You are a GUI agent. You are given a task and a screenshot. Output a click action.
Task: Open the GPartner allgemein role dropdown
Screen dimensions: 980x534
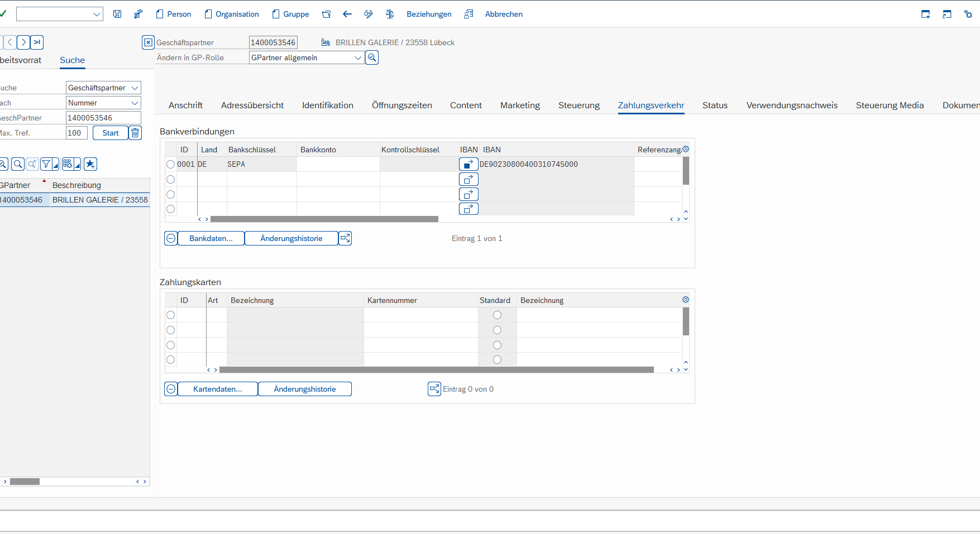pyautogui.click(x=358, y=57)
